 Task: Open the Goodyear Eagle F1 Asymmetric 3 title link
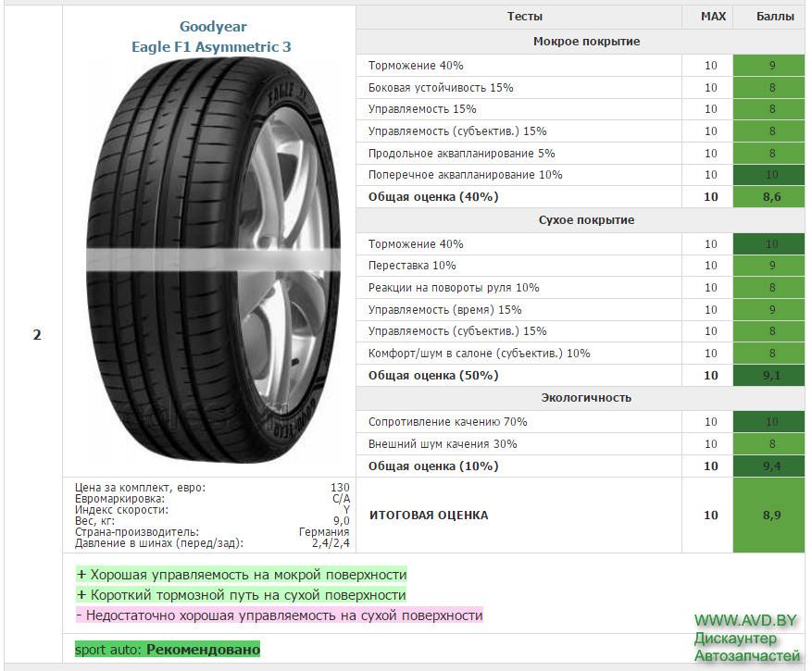coord(211,37)
